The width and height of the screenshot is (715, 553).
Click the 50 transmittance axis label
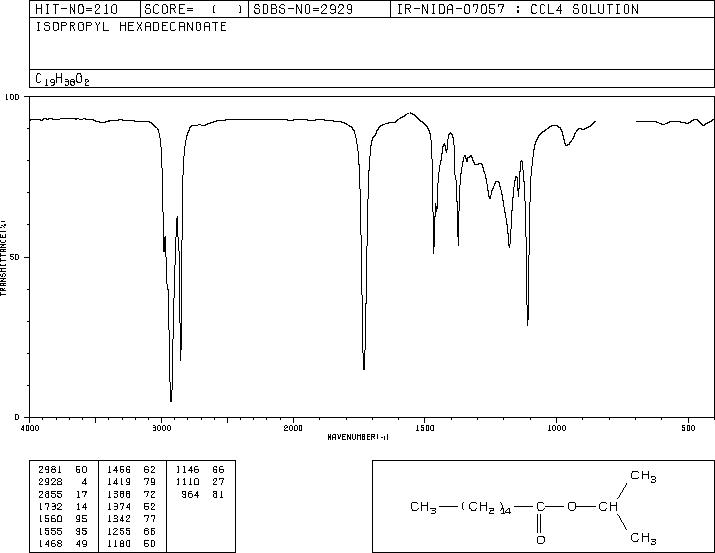tap(15, 257)
